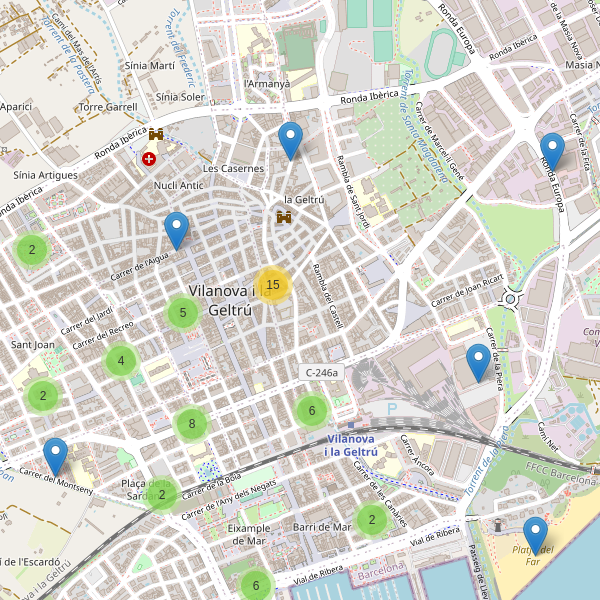The height and width of the screenshot is (600, 600).
Task: Click the Torre Garrell label
Action: [108, 107]
